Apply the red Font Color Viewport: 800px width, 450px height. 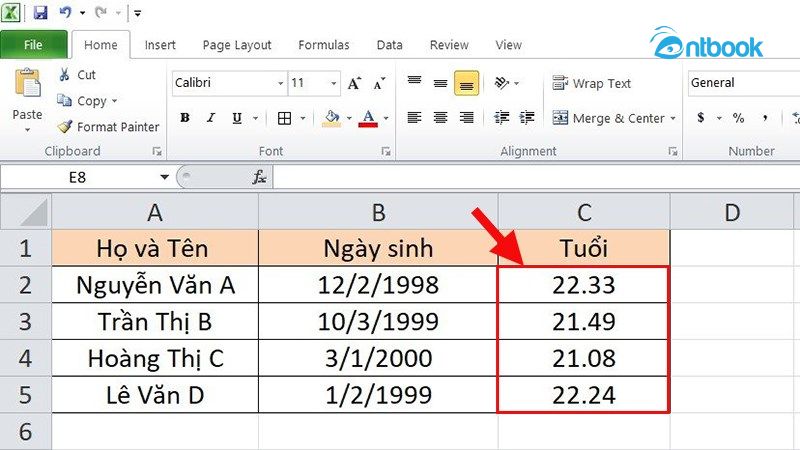click(368, 118)
